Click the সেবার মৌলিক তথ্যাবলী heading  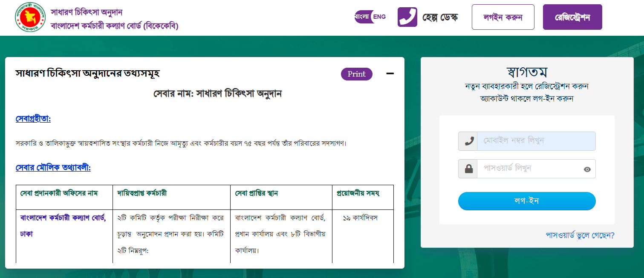[53, 168]
